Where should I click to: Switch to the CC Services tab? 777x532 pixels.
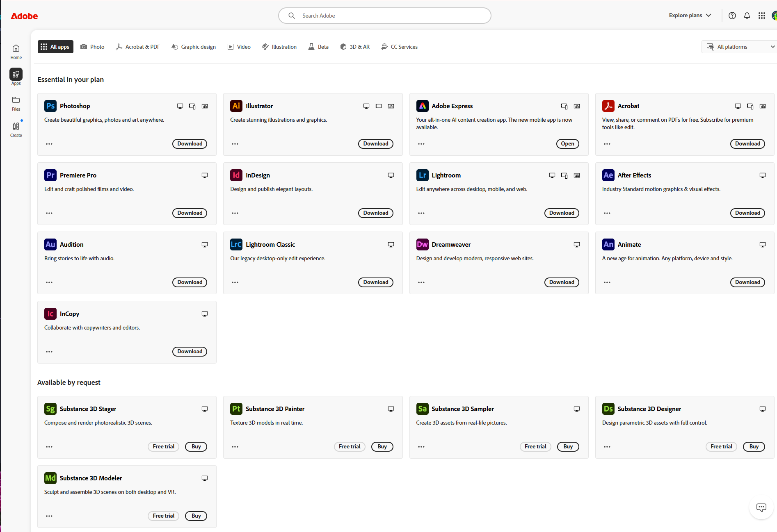click(399, 47)
